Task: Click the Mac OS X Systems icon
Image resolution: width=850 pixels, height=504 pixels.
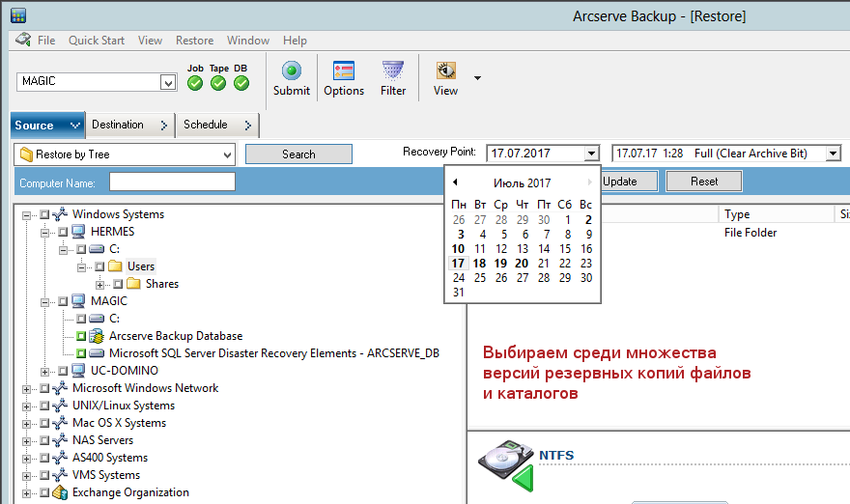Action: point(60,423)
